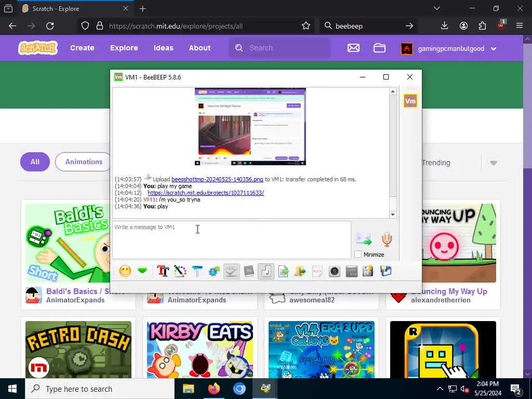The height and width of the screenshot is (399, 532).
Task: Open the Baldi's Basics project thumbnail
Action: pyautogui.click(x=68, y=243)
